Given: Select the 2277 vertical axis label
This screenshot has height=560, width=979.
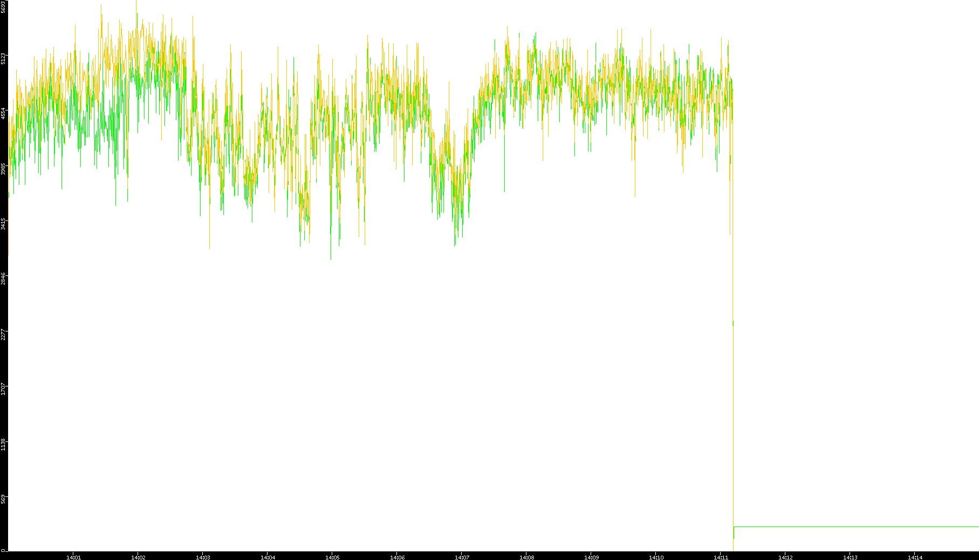Looking at the screenshot, I should point(3,334).
